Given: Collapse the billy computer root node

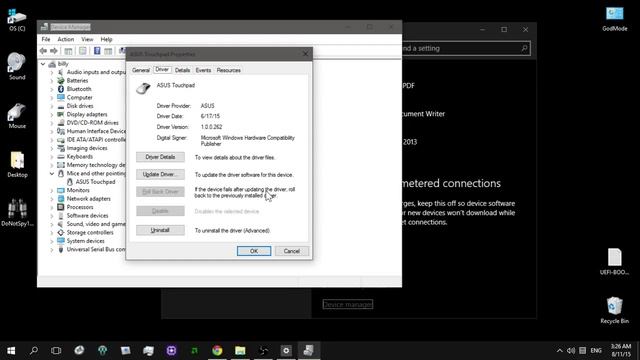Looking at the screenshot, I should coord(43,64).
